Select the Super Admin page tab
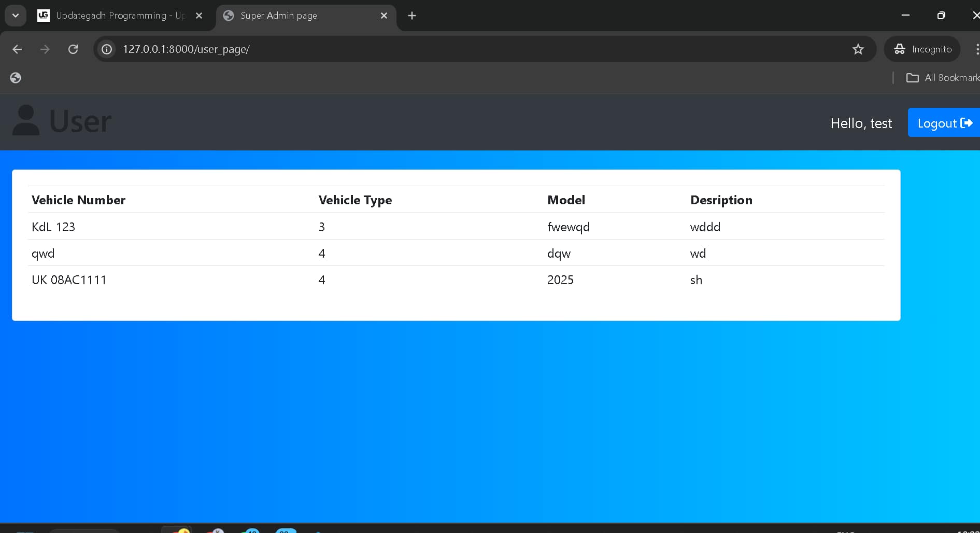Viewport: 980px width, 533px height. click(295, 16)
